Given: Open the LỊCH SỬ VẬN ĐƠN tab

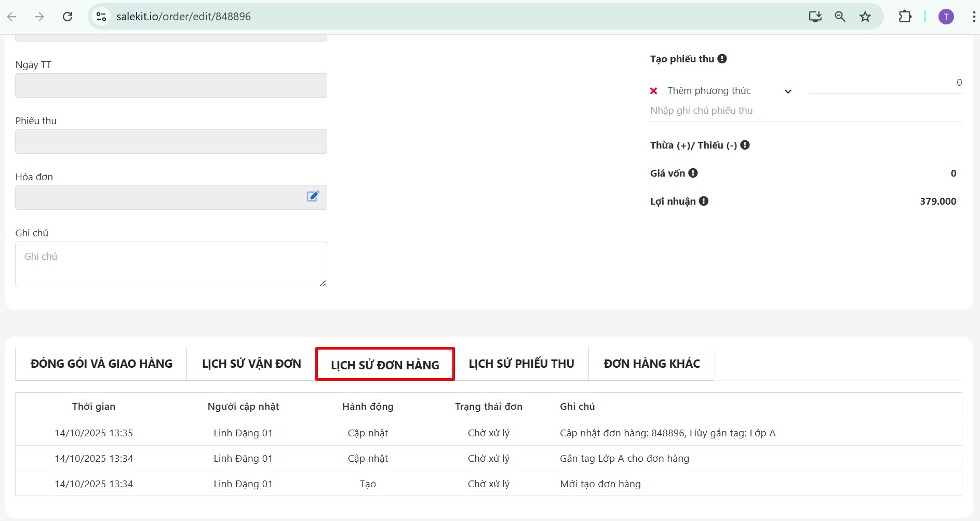Looking at the screenshot, I should pos(251,364).
